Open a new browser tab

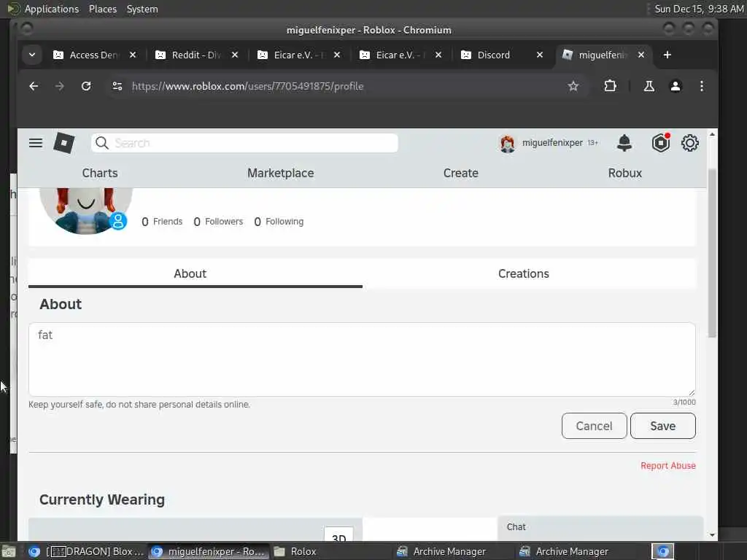point(667,55)
